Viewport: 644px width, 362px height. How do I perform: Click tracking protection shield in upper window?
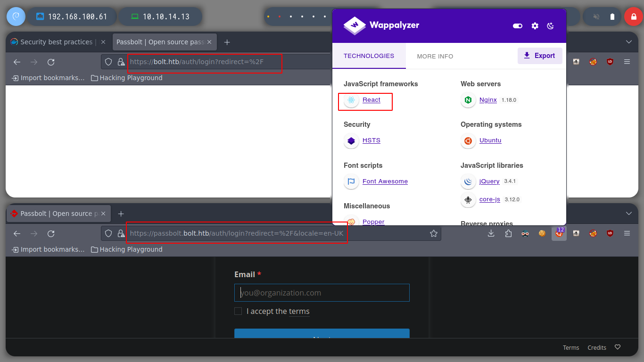tap(108, 62)
